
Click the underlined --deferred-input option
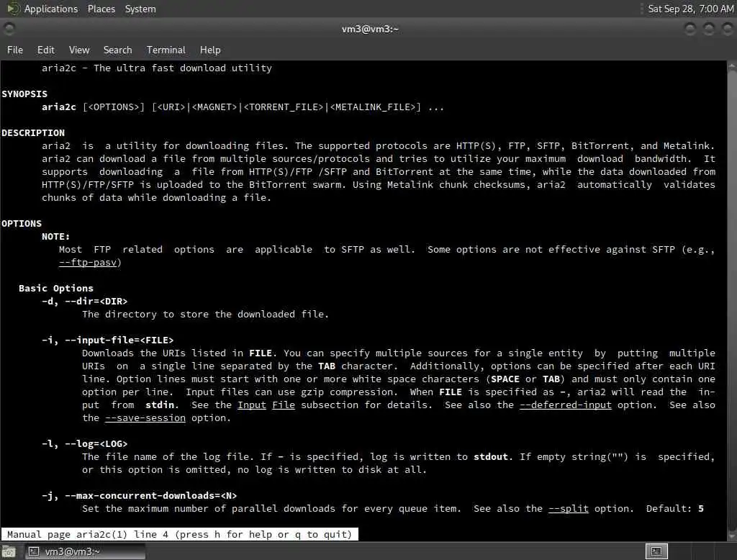click(566, 405)
